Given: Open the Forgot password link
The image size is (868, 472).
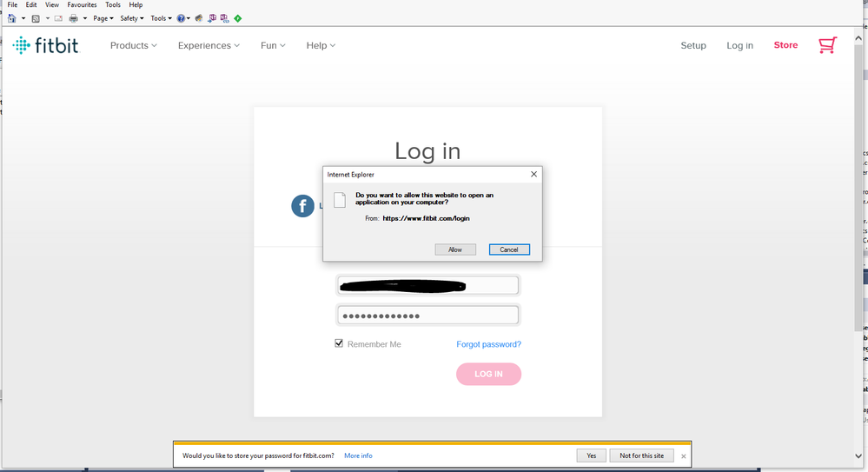Looking at the screenshot, I should (x=489, y=344).
